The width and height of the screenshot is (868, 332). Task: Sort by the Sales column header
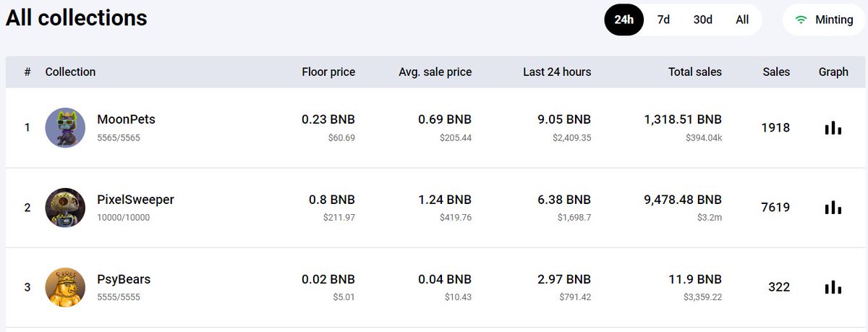776,72
